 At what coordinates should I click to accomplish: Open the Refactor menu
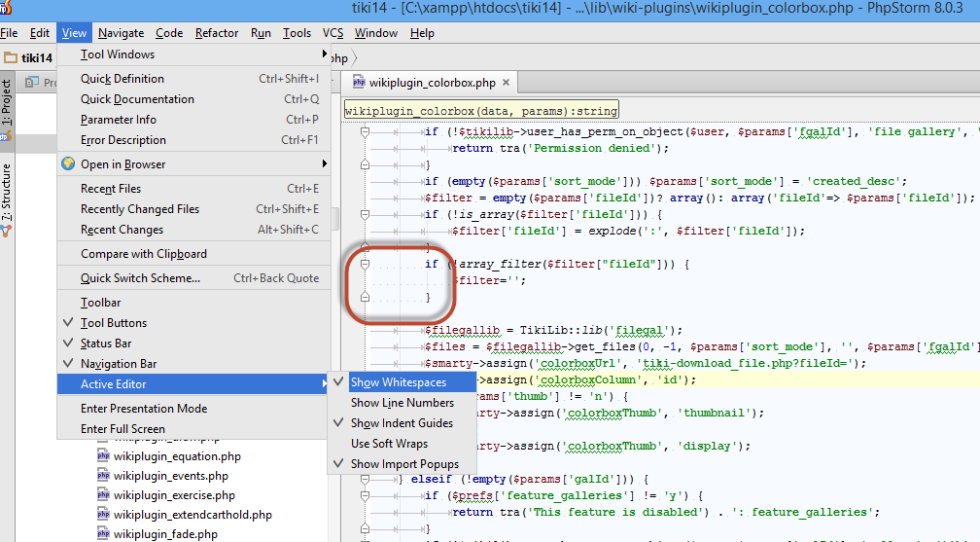216,33
